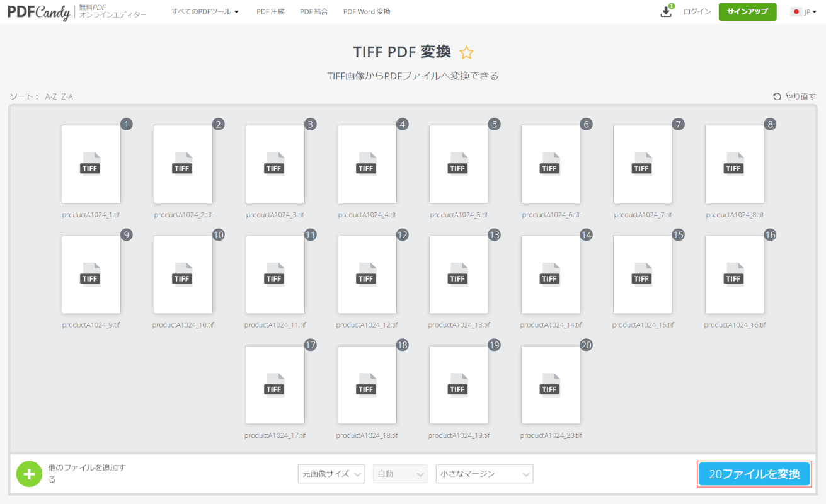Screen dimensions: 826x504
Task: Sort files with the A-Z link
Action: pyautogui.click(x=51, y=96)
